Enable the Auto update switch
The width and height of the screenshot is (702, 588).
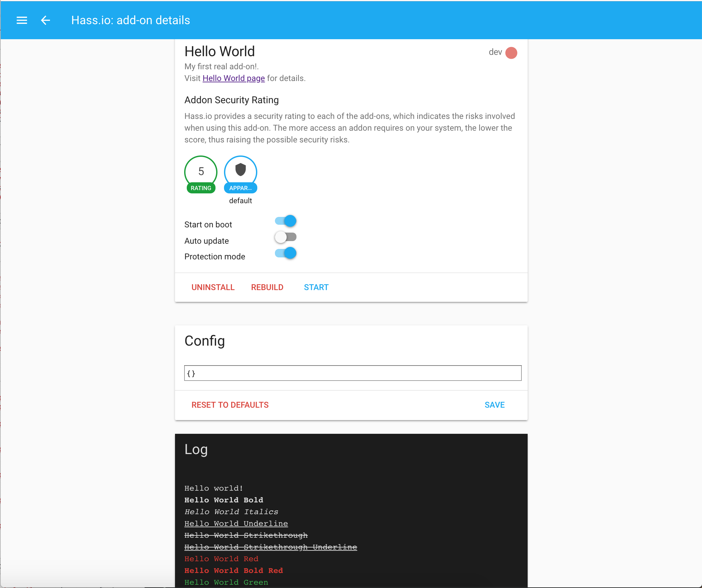pos(285,237)
